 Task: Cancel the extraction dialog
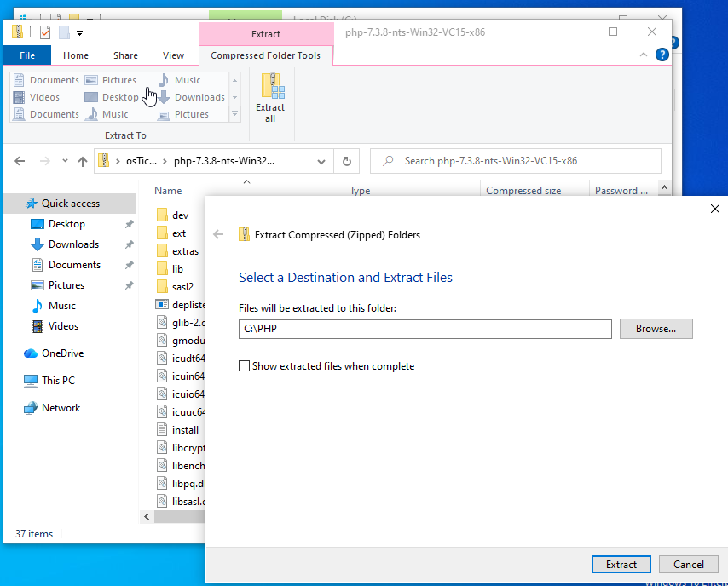click(689, 564)
